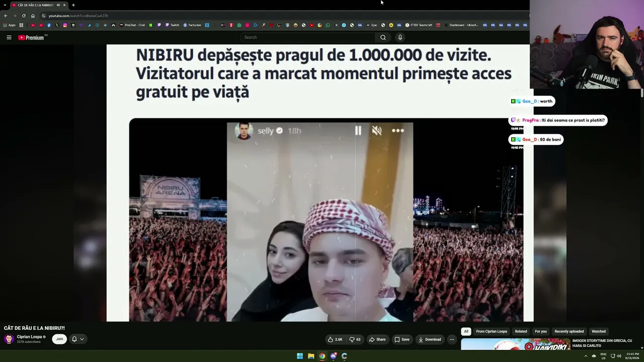Select the All filter chip

click(x=466, y=331)
